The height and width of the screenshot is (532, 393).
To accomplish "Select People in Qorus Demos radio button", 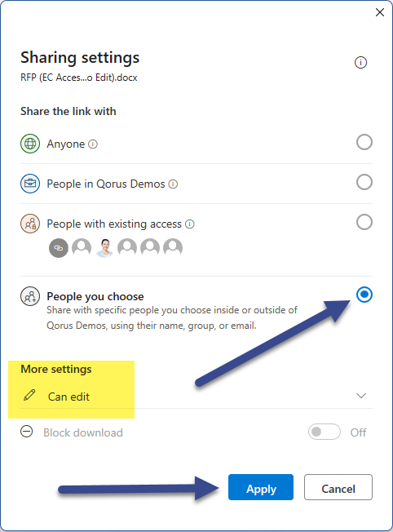I will pos(364,182).
